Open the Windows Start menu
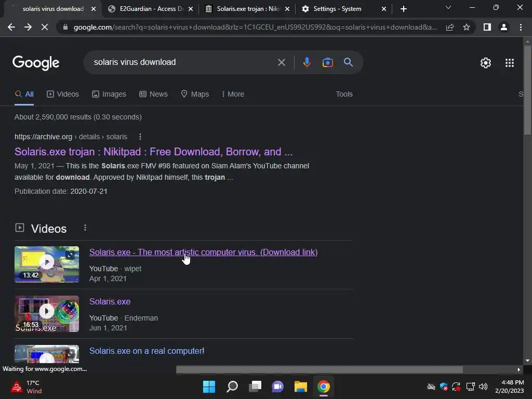 pos(209,387)
